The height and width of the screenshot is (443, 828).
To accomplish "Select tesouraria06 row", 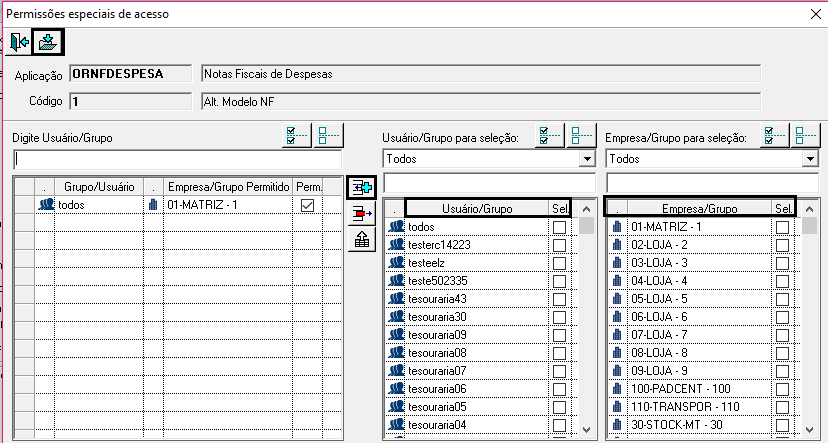I will [x=478, y=389].
